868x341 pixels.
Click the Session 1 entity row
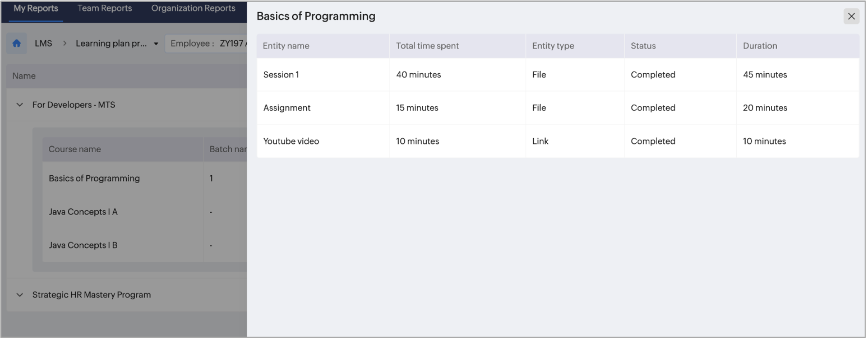point(281,75)
